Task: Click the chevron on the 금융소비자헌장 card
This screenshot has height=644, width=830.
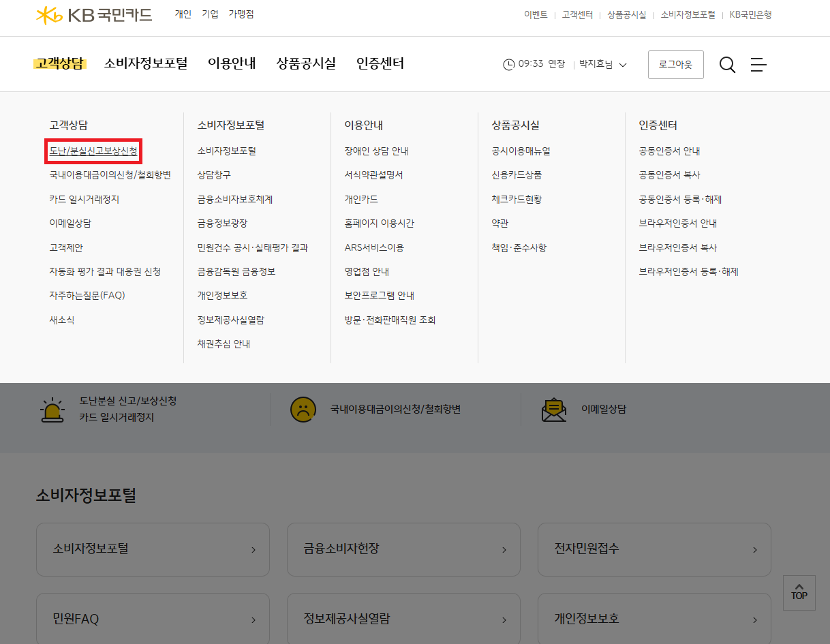Action: click(x=504, y=549)
